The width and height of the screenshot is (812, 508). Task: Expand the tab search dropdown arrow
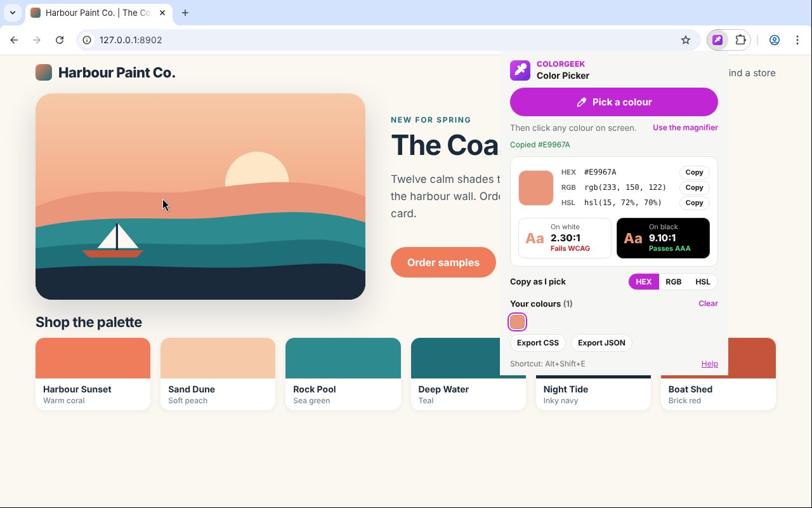[13, 13]
